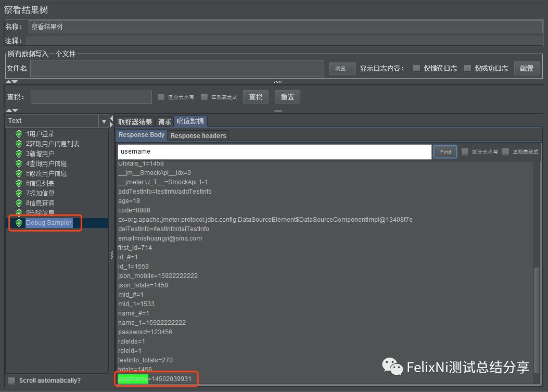548x392 pixels.
Task: Click green shield icon beside 5修改用户信息
Action: click(x=19, y=173)
